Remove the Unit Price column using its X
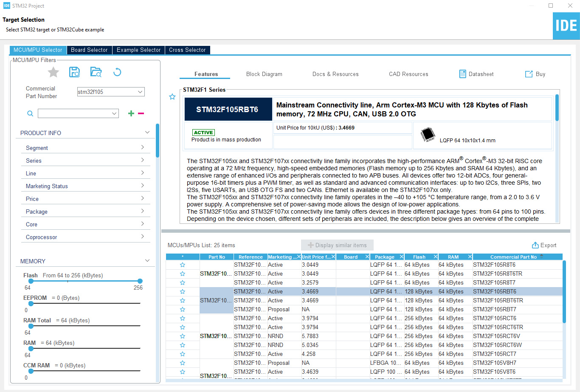Image resolution: width=580 pixels, height=392 pixels. pos(333,257)
